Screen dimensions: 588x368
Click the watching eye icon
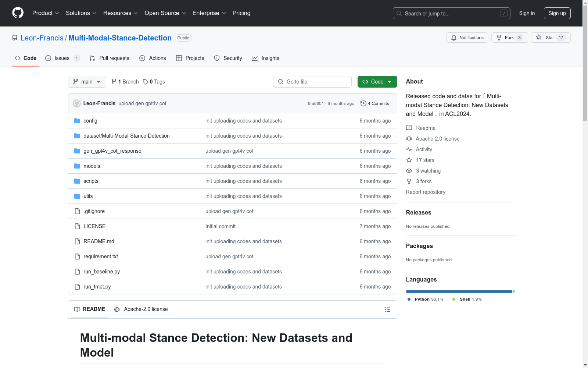click(x=409, y=171)
